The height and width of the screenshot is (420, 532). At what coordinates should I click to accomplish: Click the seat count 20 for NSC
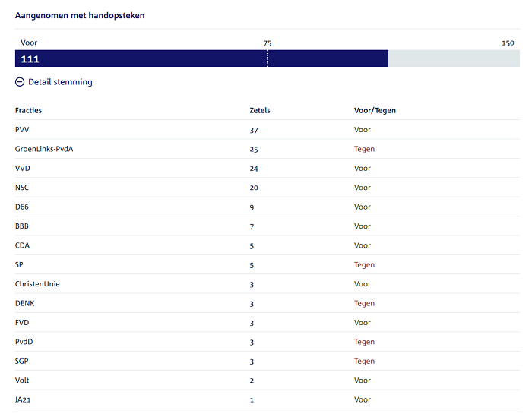tap(254, 188)
